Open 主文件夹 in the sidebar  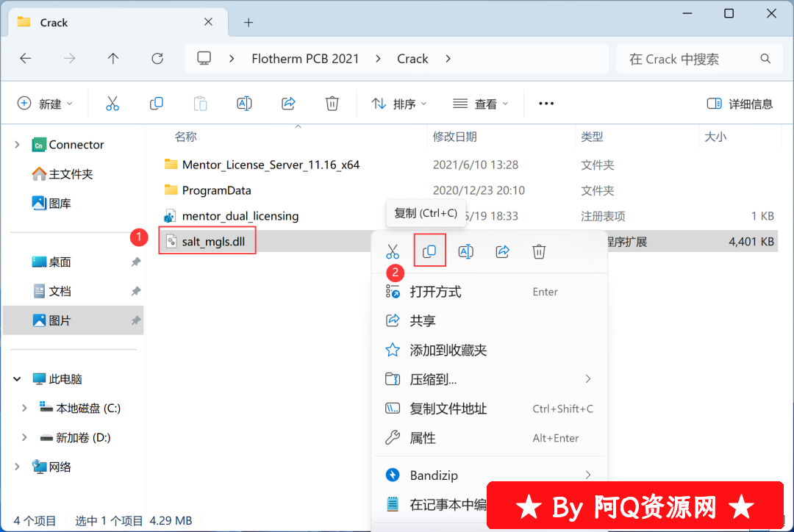62,174
